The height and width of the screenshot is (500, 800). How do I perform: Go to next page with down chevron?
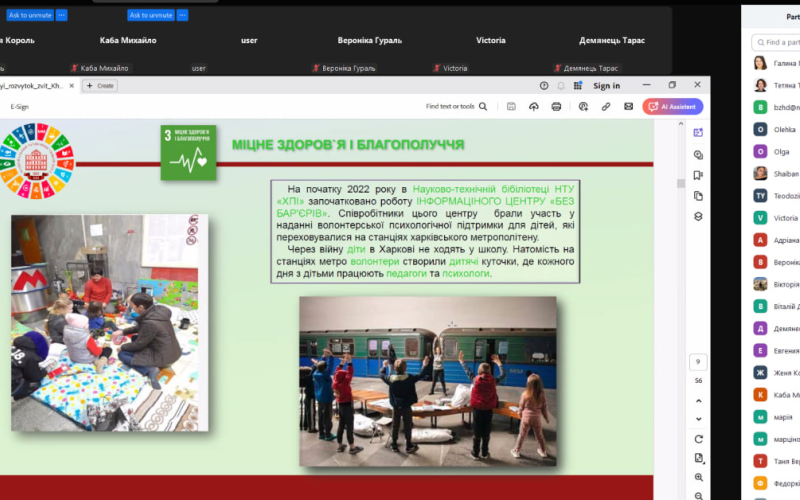coord(698,419)
